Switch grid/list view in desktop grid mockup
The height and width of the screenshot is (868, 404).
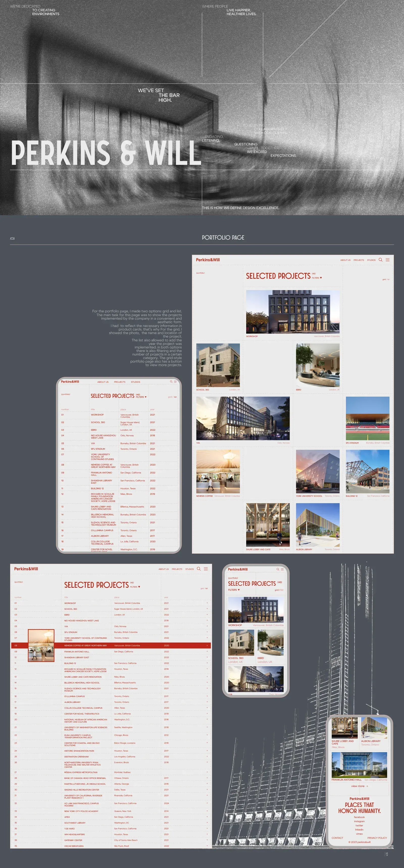coord(386,279)
